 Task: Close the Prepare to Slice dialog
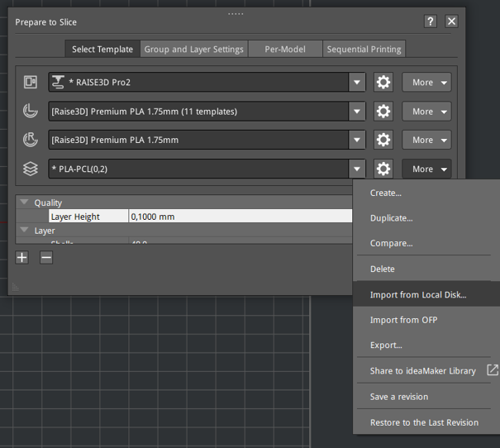click(451, 21)
